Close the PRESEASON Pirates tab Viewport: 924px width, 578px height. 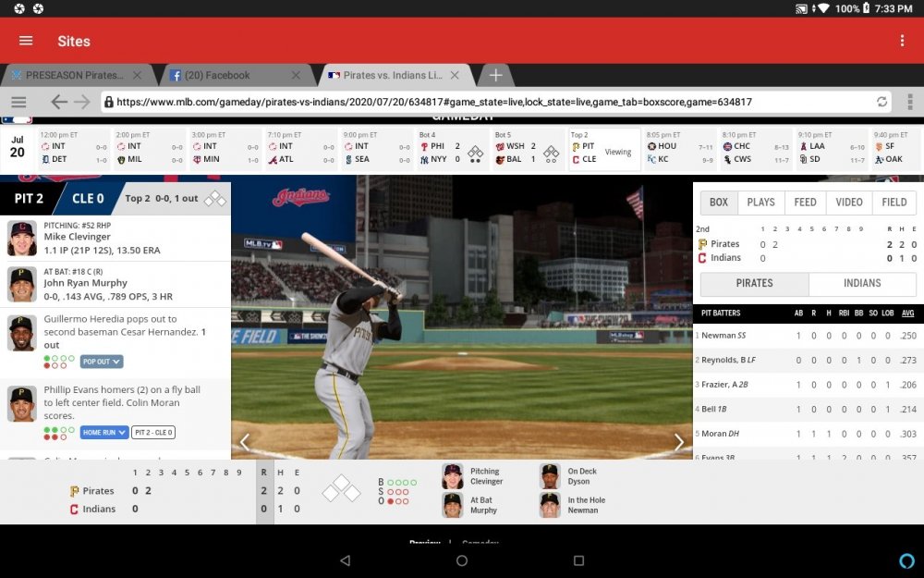(x=138, y=75)
